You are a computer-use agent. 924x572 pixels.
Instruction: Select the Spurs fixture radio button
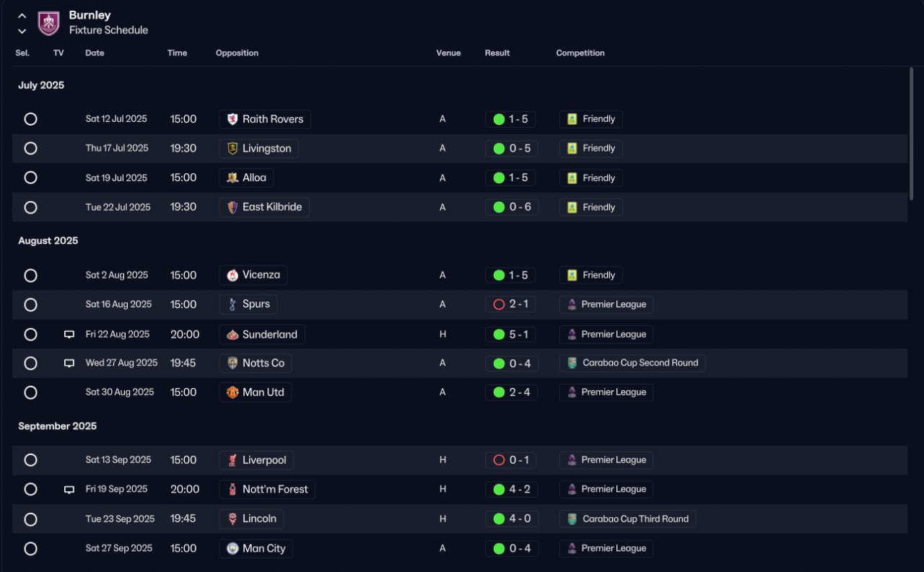[30, 304]
